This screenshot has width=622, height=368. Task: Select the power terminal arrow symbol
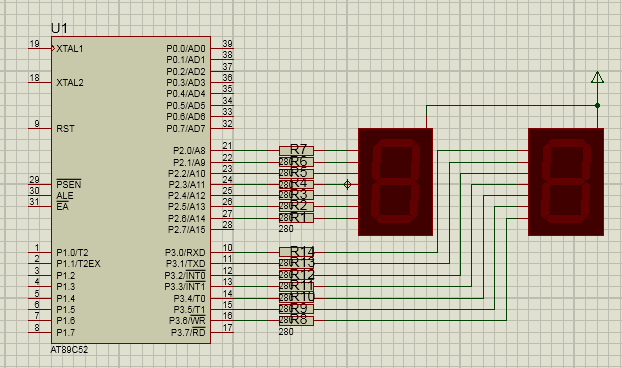[x=597, y=78]
